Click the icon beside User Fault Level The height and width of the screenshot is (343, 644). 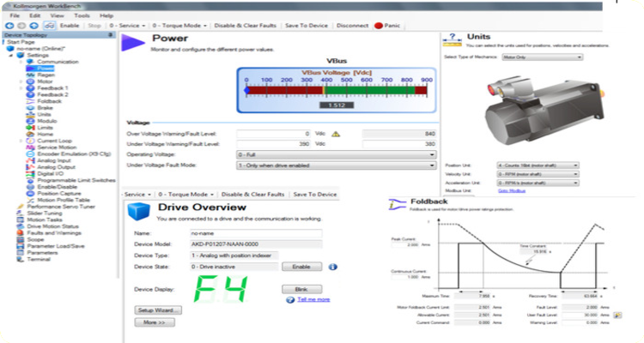point(617,315)
